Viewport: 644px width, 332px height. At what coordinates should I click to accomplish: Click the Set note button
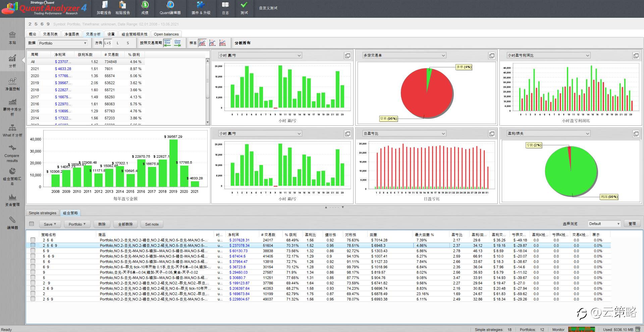click(152, 224)
